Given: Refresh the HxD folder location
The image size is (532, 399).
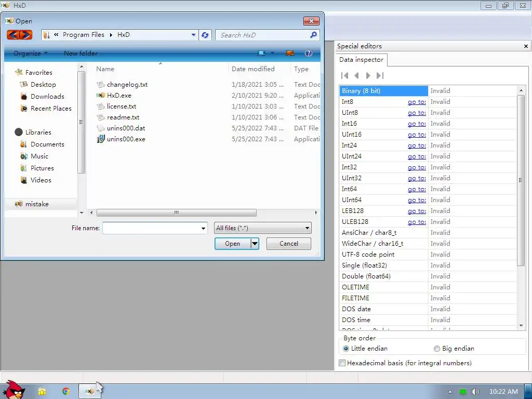Looking at the screenshot, I should 205,35.
